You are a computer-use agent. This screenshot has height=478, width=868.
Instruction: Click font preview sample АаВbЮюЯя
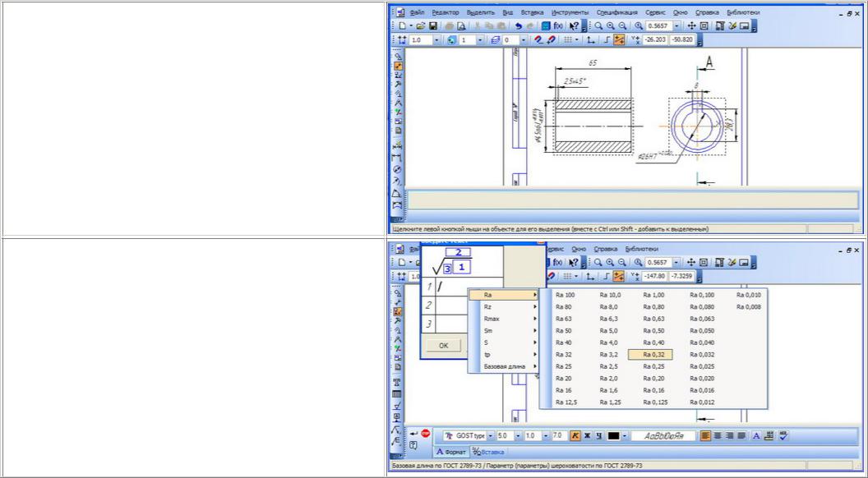click(663, 436)
